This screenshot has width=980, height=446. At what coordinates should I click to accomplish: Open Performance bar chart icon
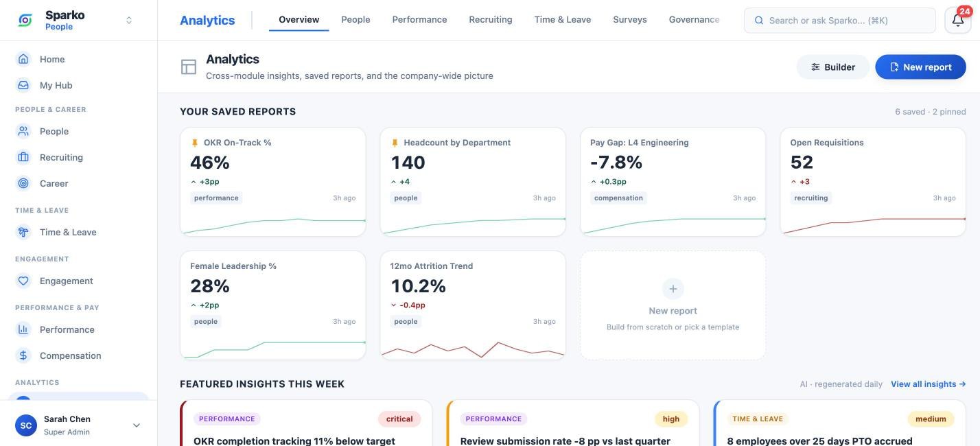[x=23, y=329]
